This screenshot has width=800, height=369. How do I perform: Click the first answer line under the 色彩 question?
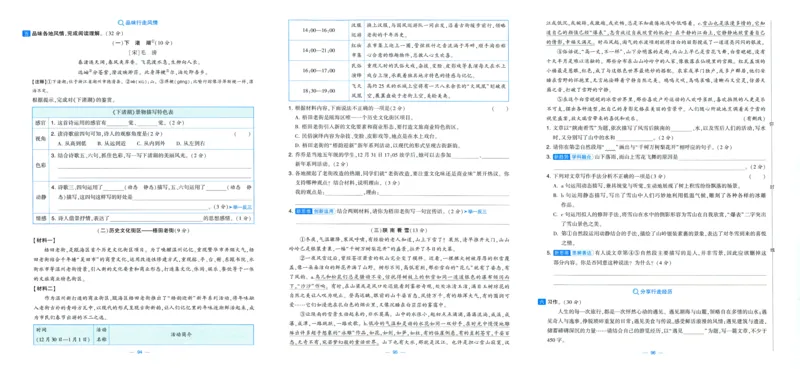click(x=155, y=167)
